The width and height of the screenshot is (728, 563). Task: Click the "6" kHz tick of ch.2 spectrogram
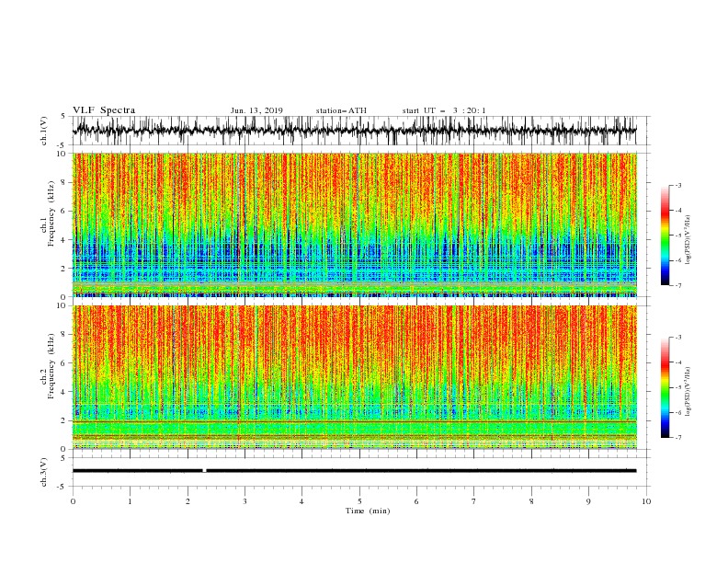[63, 362]
